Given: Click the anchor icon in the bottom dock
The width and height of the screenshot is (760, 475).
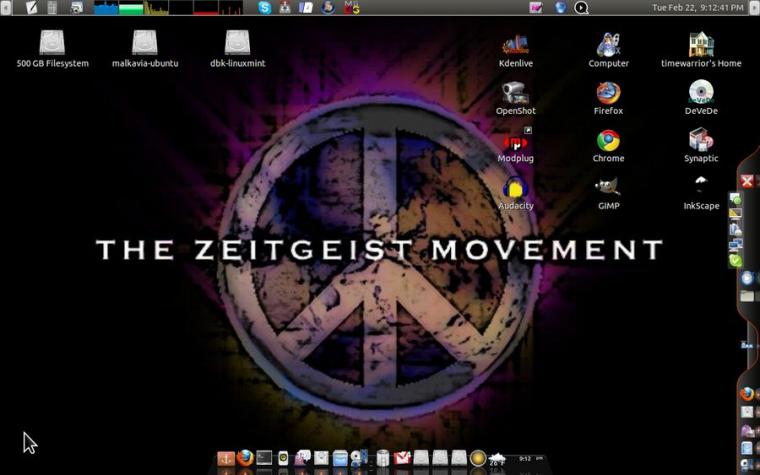Looking at the screenshot, I should point(226,458).
